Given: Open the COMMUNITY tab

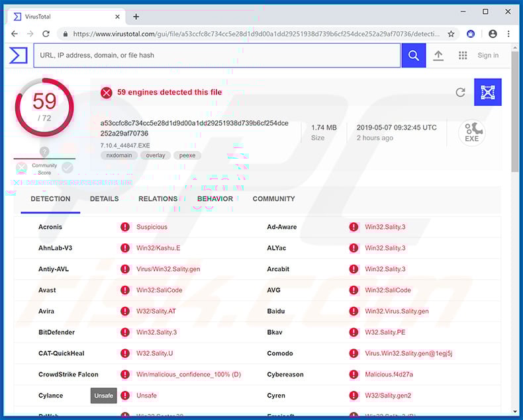Looking at the screenshot, I should [273, 199].
